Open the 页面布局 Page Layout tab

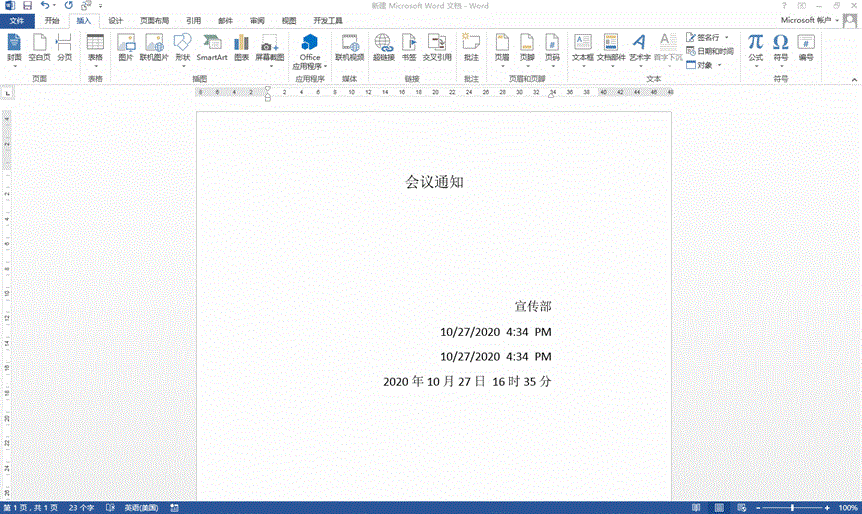pos(154,20)
